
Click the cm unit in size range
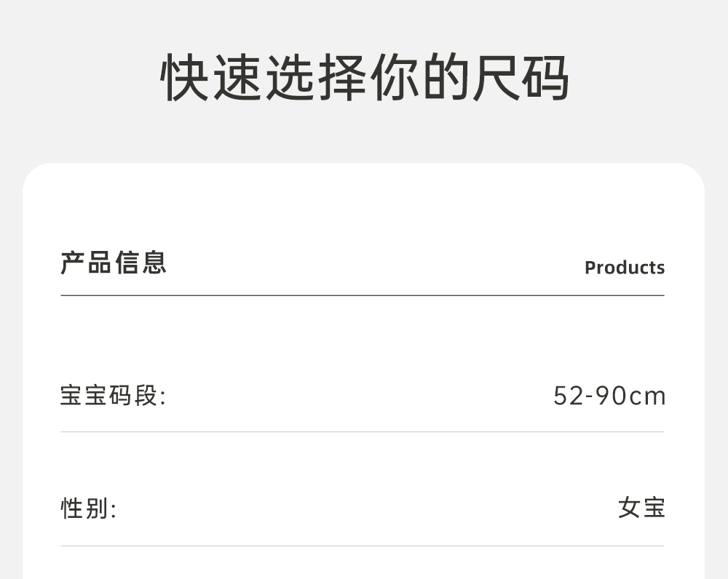pyautogui.click(x=648, y=396)
